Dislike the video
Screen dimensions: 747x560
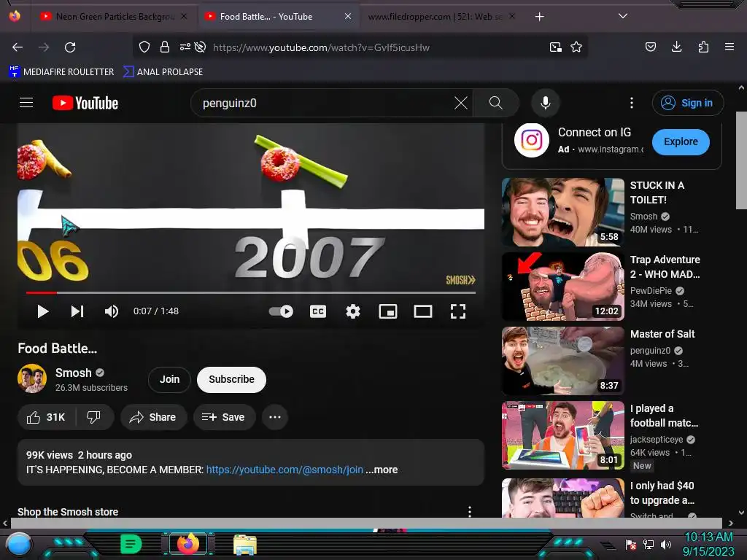[94, 417]
